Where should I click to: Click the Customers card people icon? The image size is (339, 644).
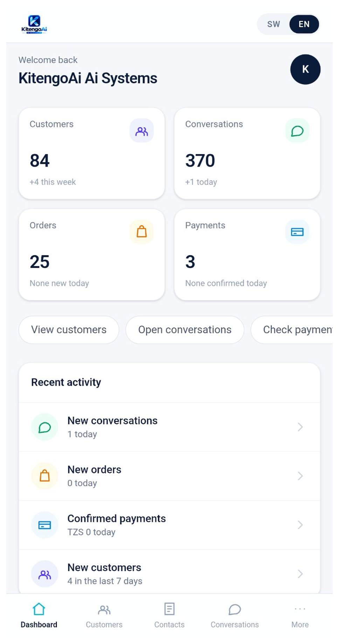pos(141,131)
